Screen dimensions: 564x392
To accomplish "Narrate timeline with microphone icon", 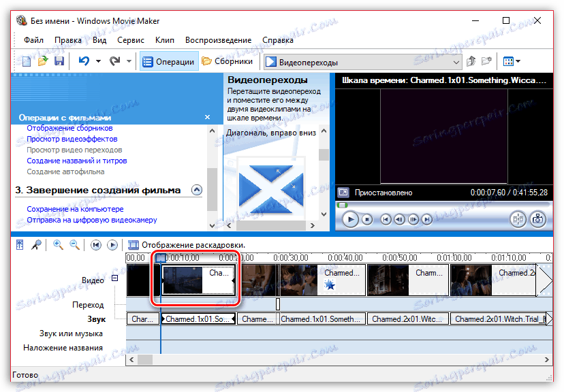I will tap(36, 245).
